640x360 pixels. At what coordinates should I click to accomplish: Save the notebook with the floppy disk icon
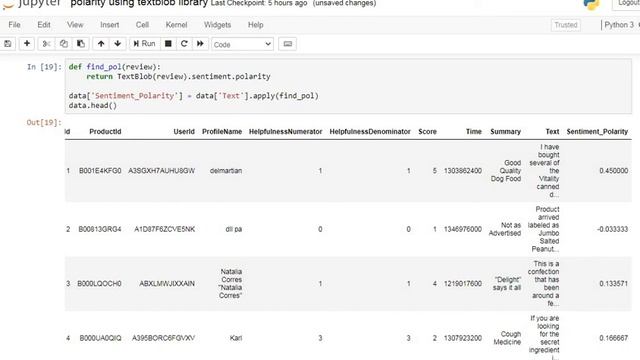(8, 44)
